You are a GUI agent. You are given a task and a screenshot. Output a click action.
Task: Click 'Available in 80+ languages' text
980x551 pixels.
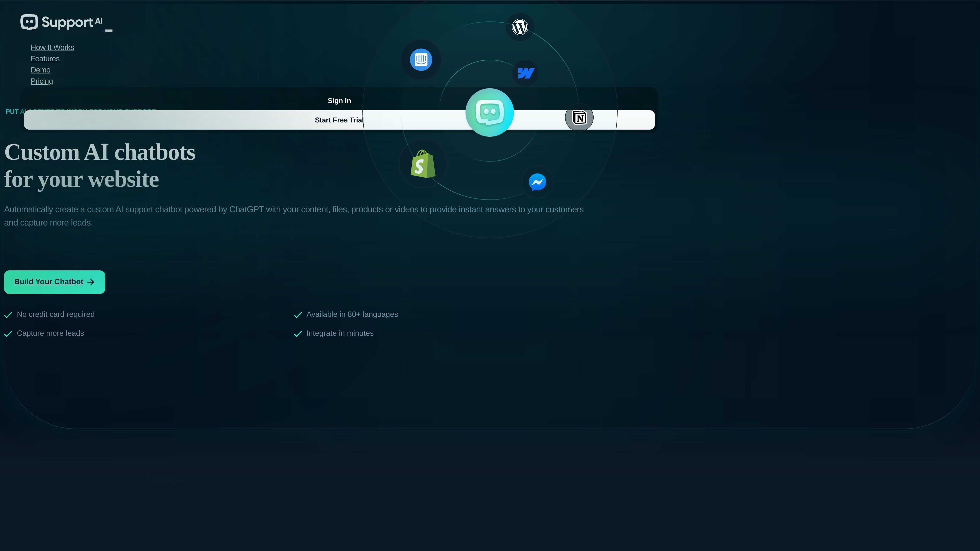pyautogui.click(x=352, y=315)
